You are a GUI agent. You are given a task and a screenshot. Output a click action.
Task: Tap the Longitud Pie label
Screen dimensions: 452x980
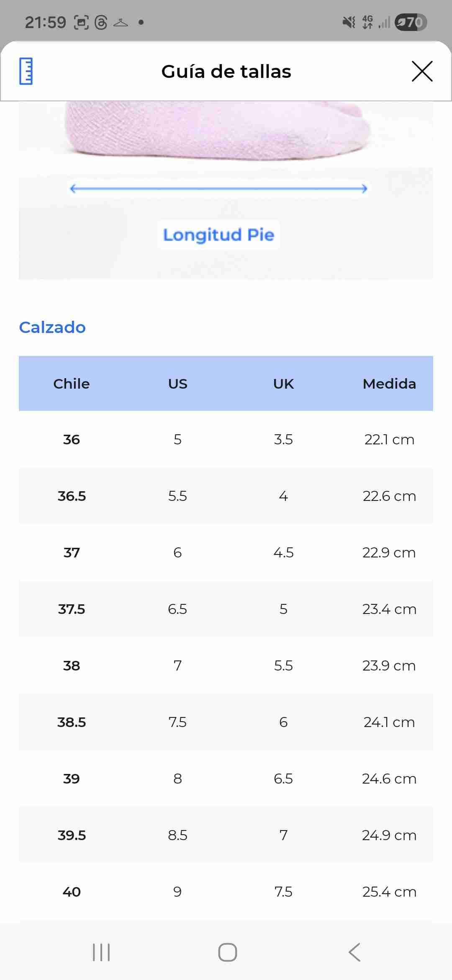(218, 235)
